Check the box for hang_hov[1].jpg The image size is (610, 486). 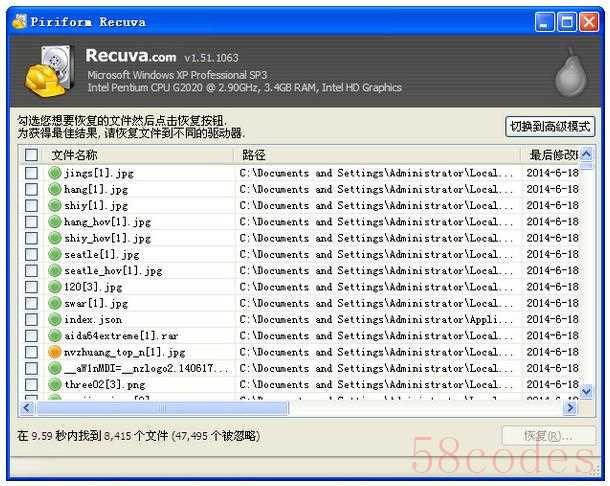[x=31, y=222]
